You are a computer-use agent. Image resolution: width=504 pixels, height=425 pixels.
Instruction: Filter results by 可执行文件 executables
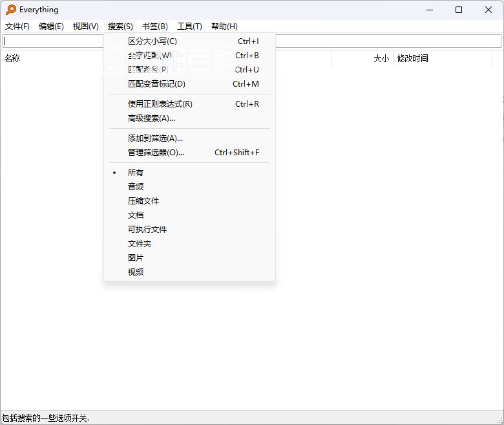(147, 230)
